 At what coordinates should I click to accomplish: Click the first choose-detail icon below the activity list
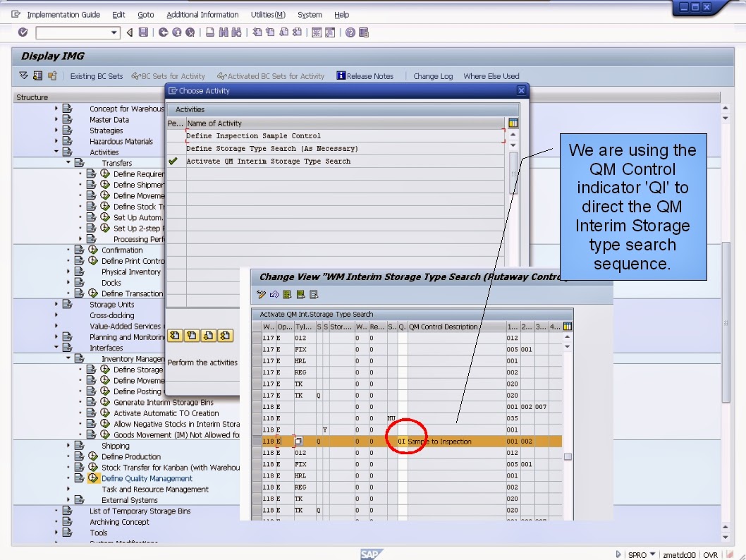point(174,335)
